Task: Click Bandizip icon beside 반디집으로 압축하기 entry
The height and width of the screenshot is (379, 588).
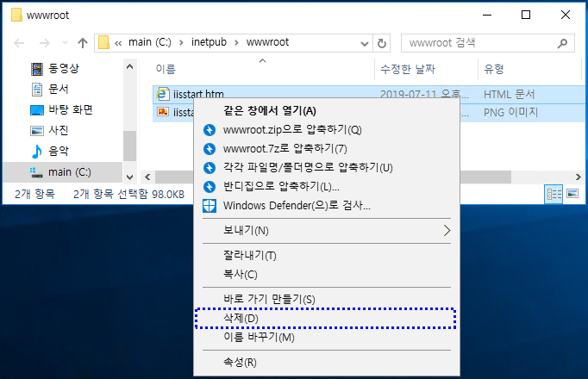Action: tap(210, 187)
